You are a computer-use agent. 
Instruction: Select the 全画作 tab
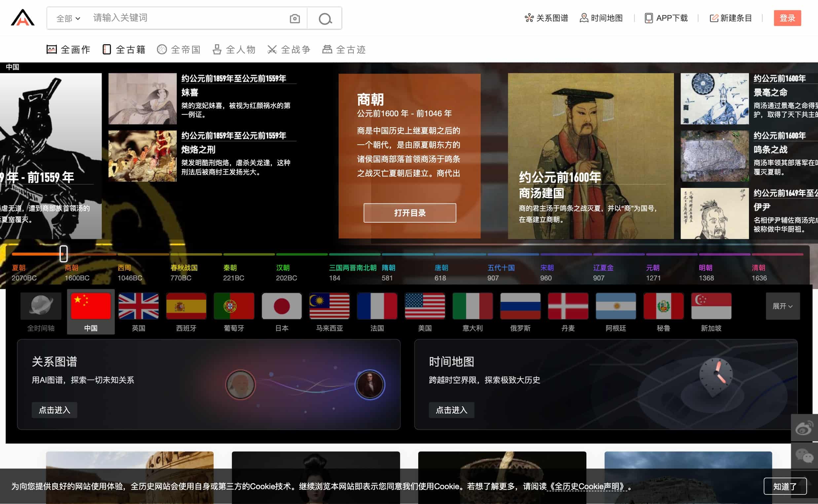coord(68,50)
